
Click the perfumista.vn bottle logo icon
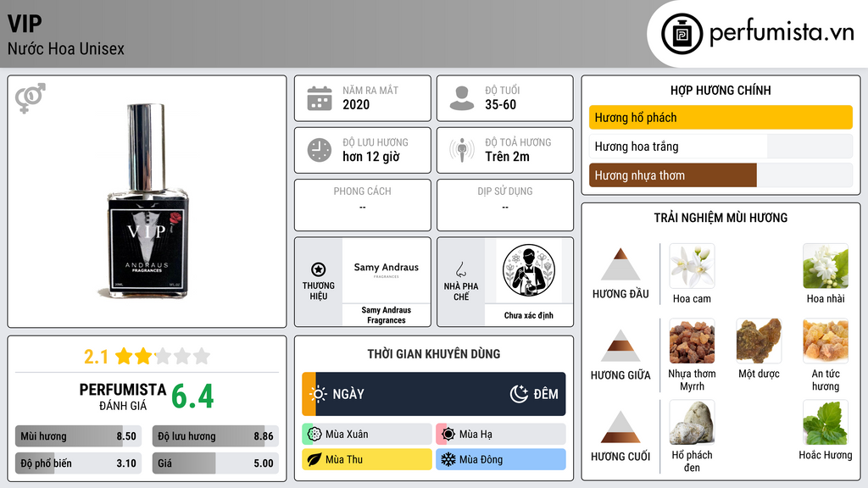pyautogui.click(x=682, y=34)
